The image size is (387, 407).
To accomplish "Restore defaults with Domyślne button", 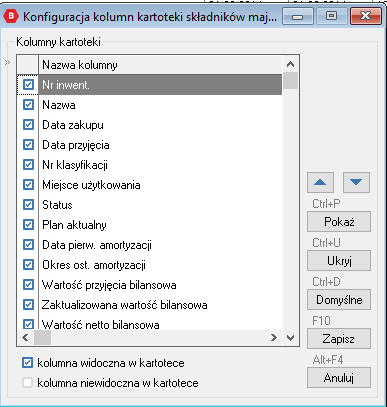I will click(x=339, y=300).
